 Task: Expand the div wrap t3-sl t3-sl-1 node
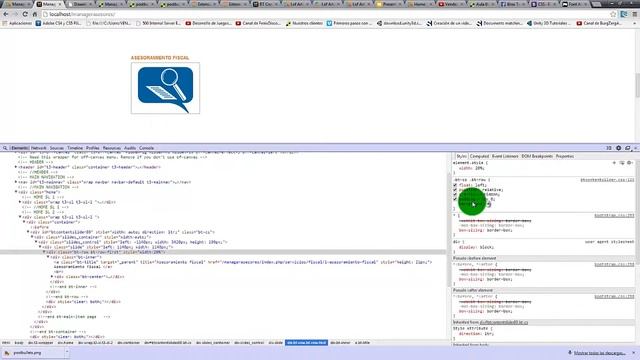[20, 202]
